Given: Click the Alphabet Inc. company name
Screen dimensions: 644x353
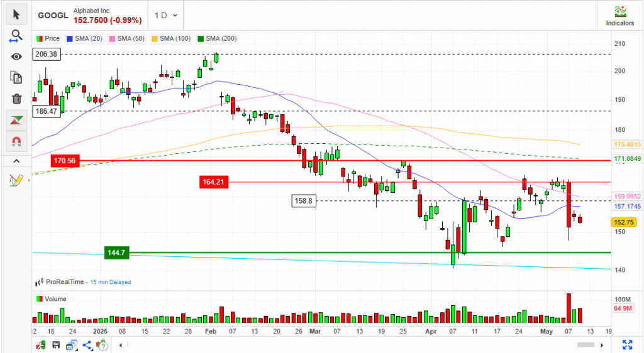Looking at the screenshot, I should click(92, 11).
